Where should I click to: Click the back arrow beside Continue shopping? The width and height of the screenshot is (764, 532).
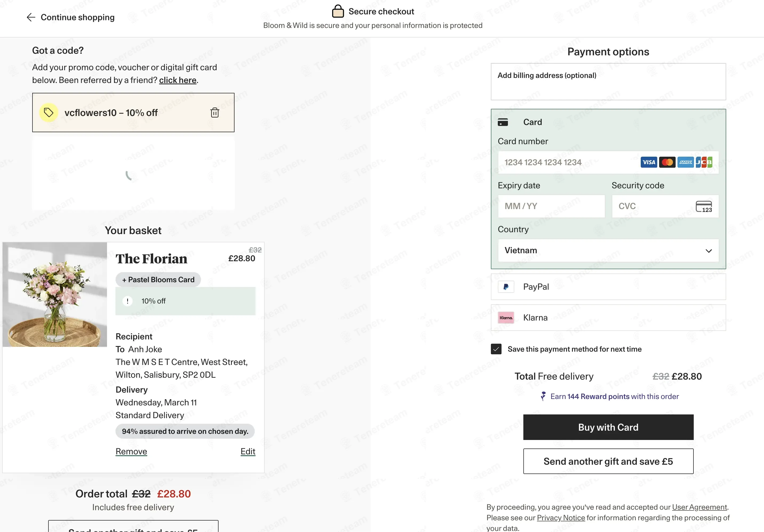31,17
